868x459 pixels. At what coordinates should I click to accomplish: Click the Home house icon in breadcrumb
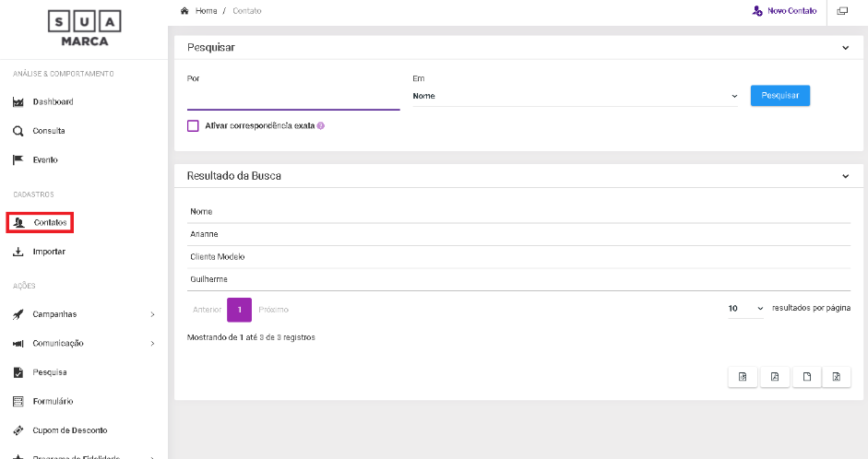coord(184,11)
